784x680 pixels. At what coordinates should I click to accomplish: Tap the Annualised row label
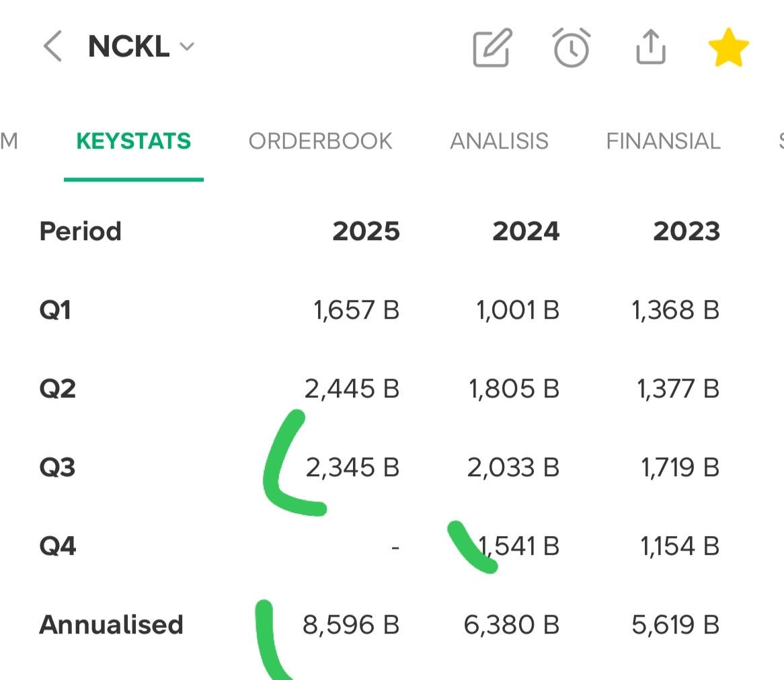click(x=111, y=625)
